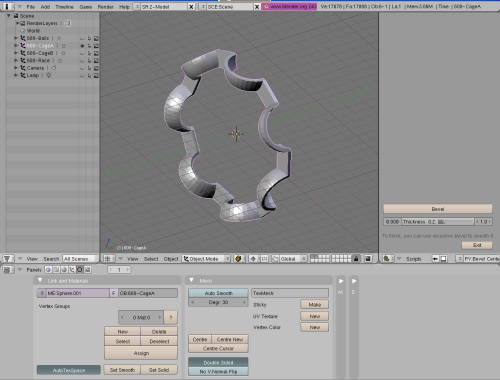Toggle visibility of 608-Balls in outliner

coord(82,38)
